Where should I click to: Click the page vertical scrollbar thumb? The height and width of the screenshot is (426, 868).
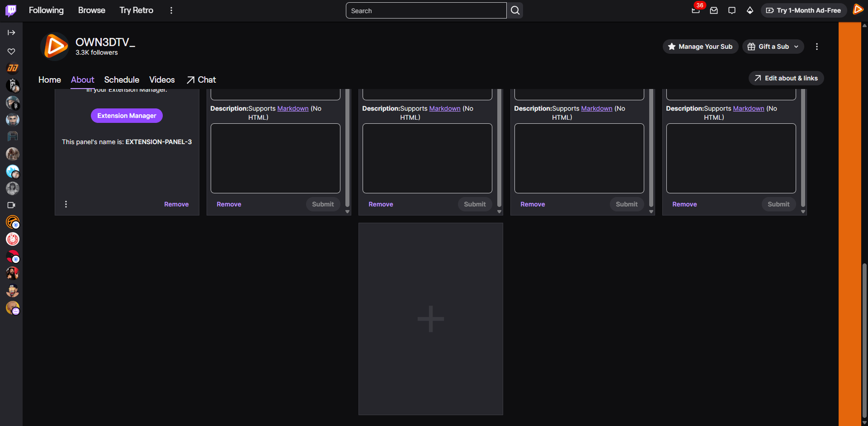[864, 341]
